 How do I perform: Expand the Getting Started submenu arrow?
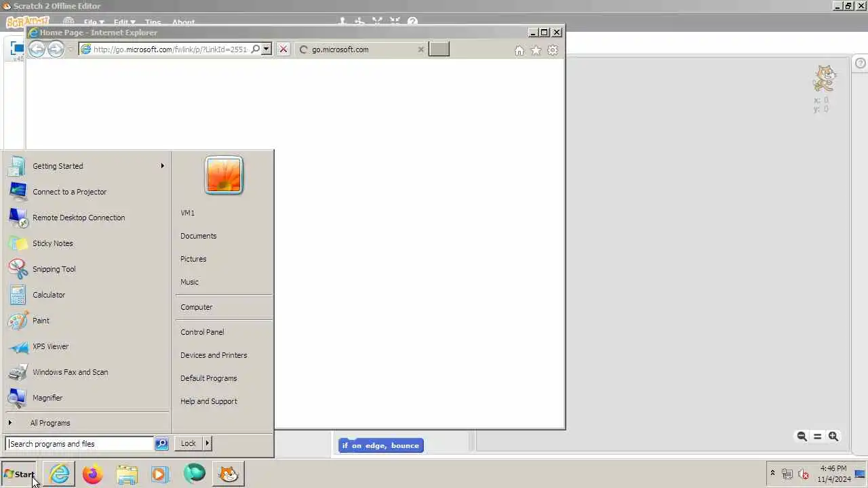[x=162, y=166]
